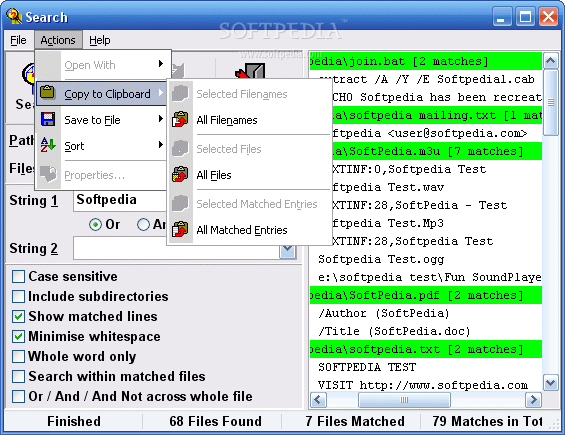This screenshot has width=565, height=435.
Task: Click the Search toolbar button icon
Action: (28, 77)
